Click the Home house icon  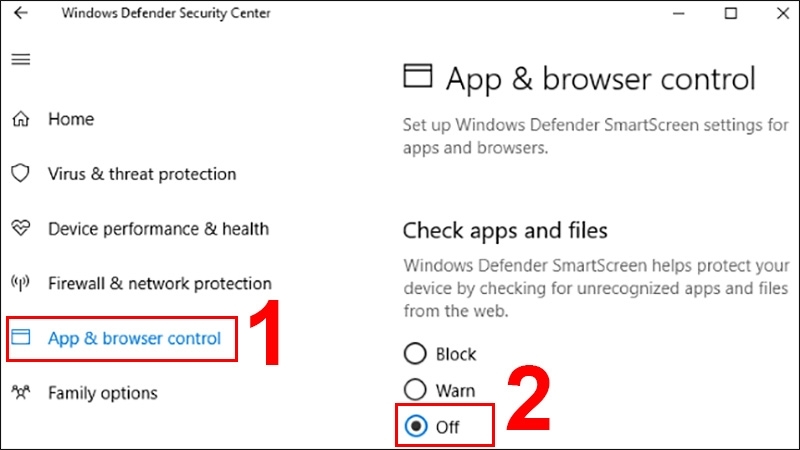21,120
